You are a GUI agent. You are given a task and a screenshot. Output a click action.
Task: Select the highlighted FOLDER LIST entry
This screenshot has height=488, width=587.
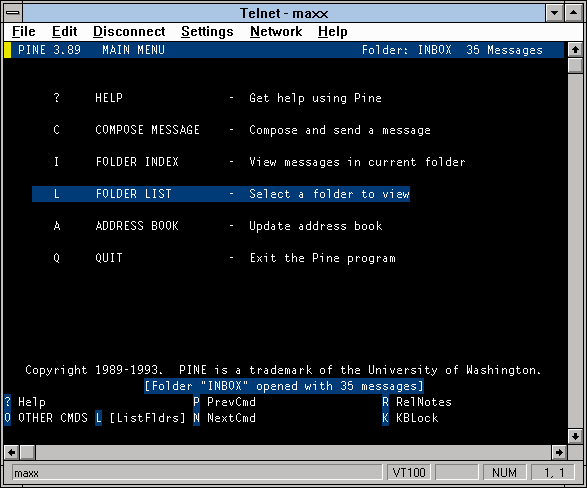(221, 194)
